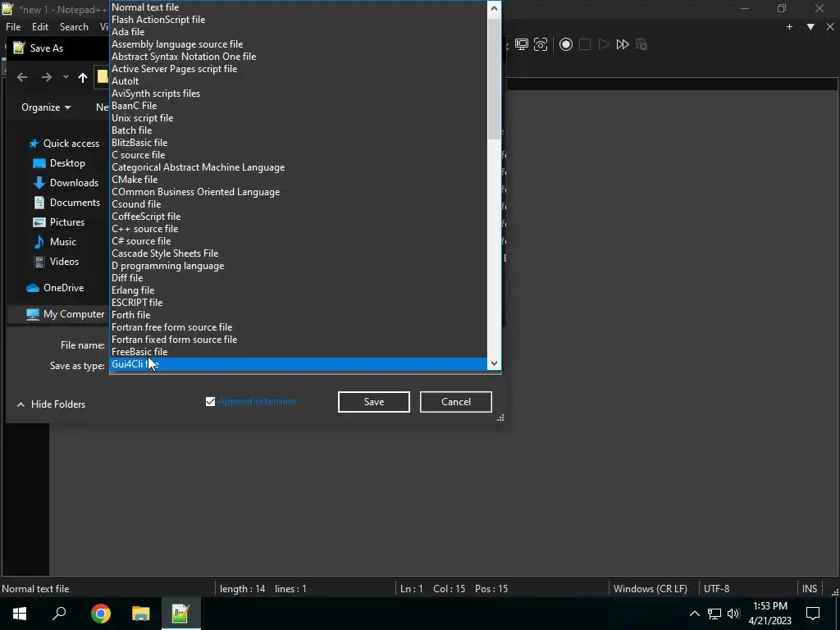
Task: Go up one folder level arrow
Action: tap(83, 77)
